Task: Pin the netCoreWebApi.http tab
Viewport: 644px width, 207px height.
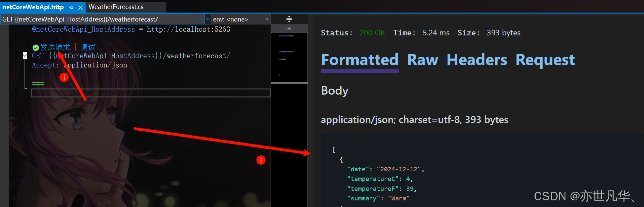Action: [71, 7]
